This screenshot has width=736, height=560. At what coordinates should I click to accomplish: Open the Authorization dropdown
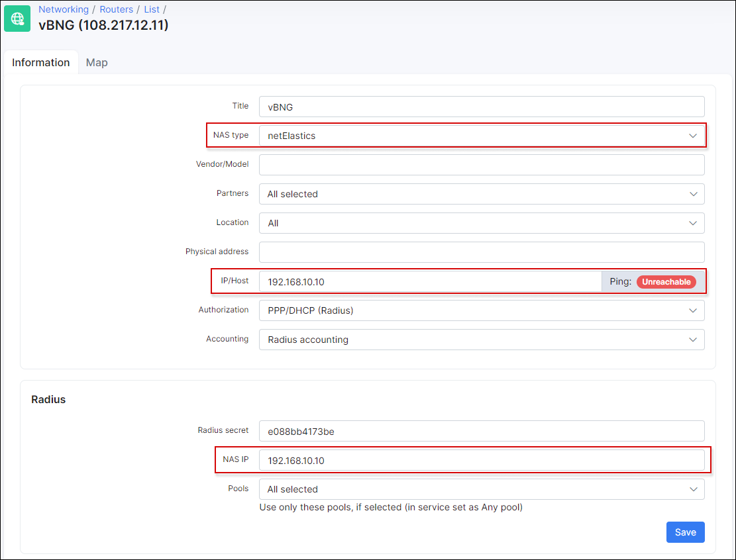482,310
